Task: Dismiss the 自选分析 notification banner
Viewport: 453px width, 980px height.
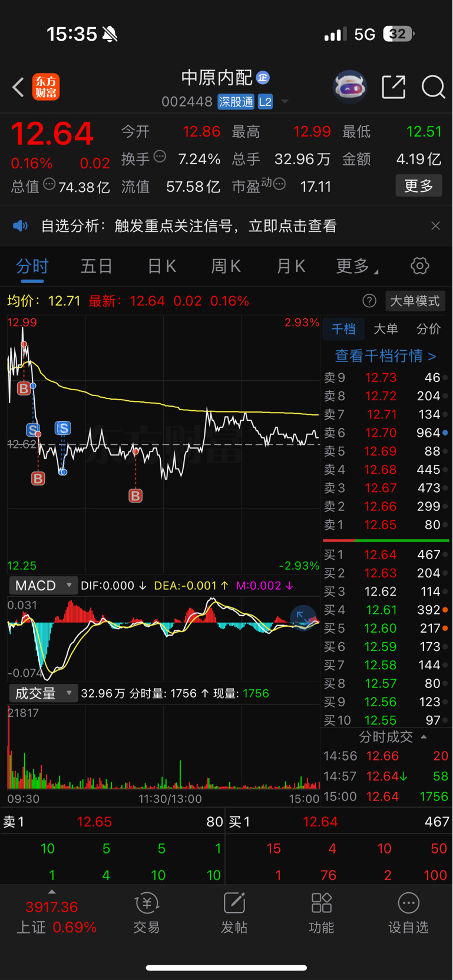Action: click(435, 226)
